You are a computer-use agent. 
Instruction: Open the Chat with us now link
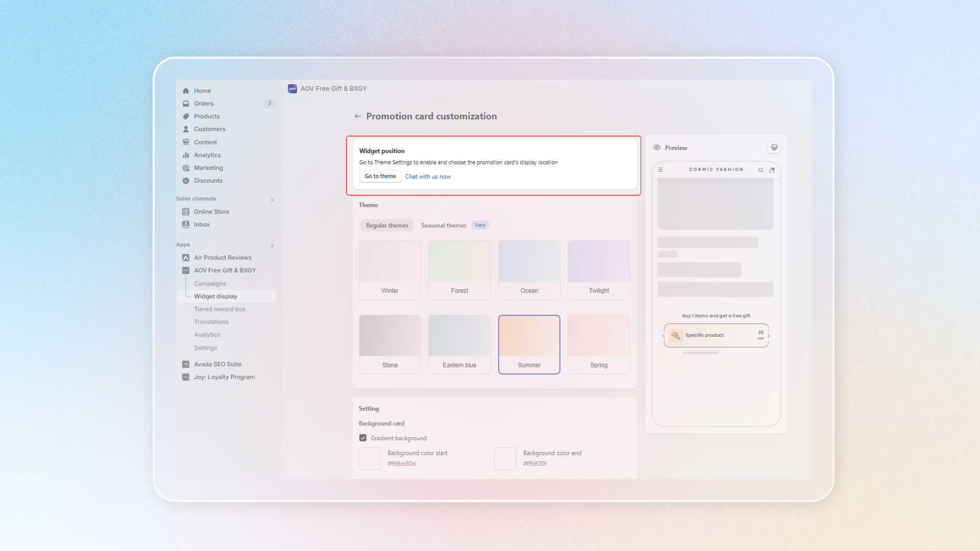pyautogui.click(x=428, y=177)
